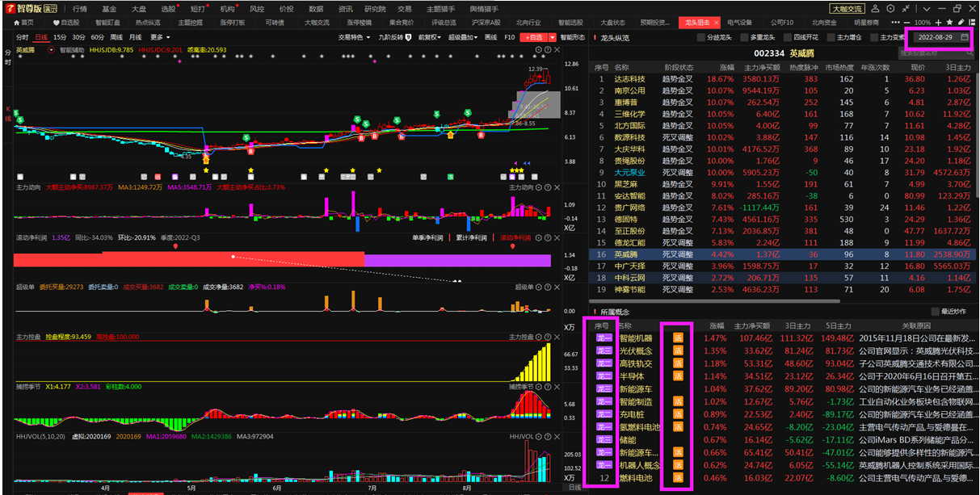This screenshot has height=495, width=980.
Task: Open the 行情 menu
Action: [80, 8]
